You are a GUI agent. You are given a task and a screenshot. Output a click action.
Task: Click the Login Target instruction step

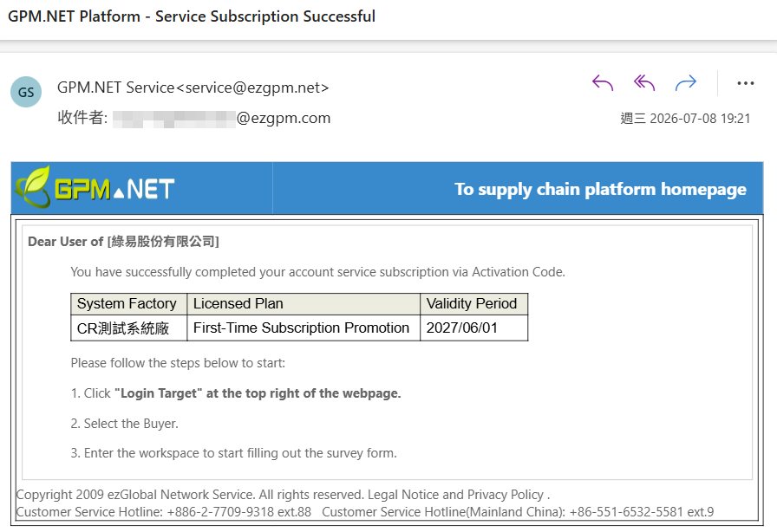[236, 393]
